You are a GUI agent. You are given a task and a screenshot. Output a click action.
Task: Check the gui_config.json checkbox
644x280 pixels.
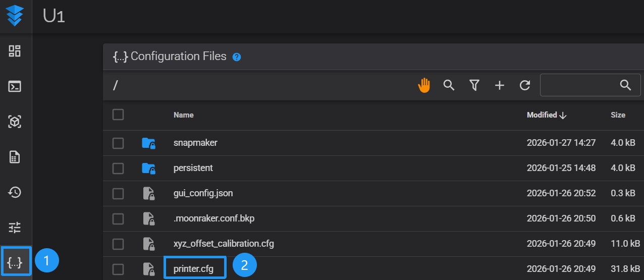pyautogui.click(x=118, y=194)
